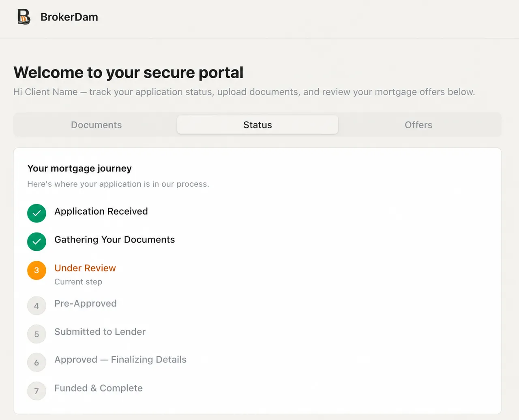Click the Welcome to your secure portal heading

click(x=129, y=72)
